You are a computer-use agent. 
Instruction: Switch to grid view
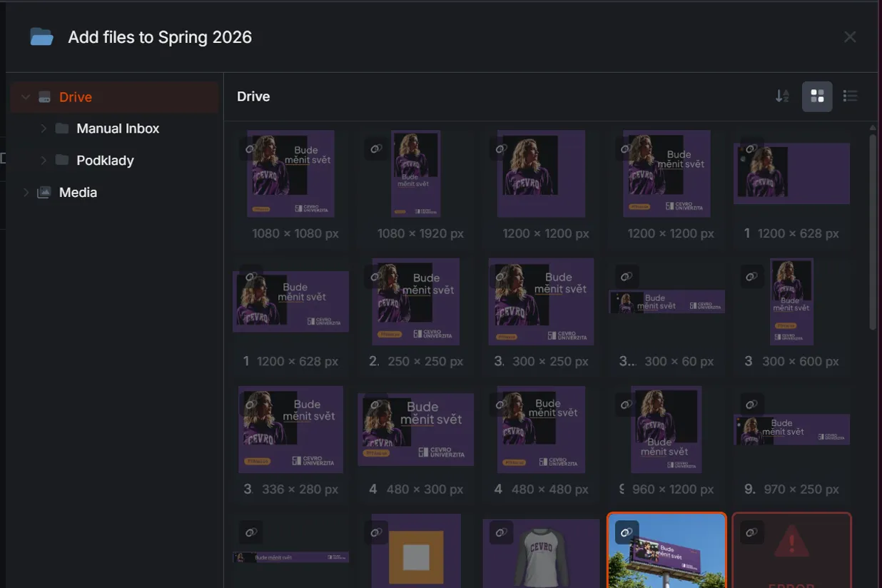pyautogui.click(x=817, y=96)
